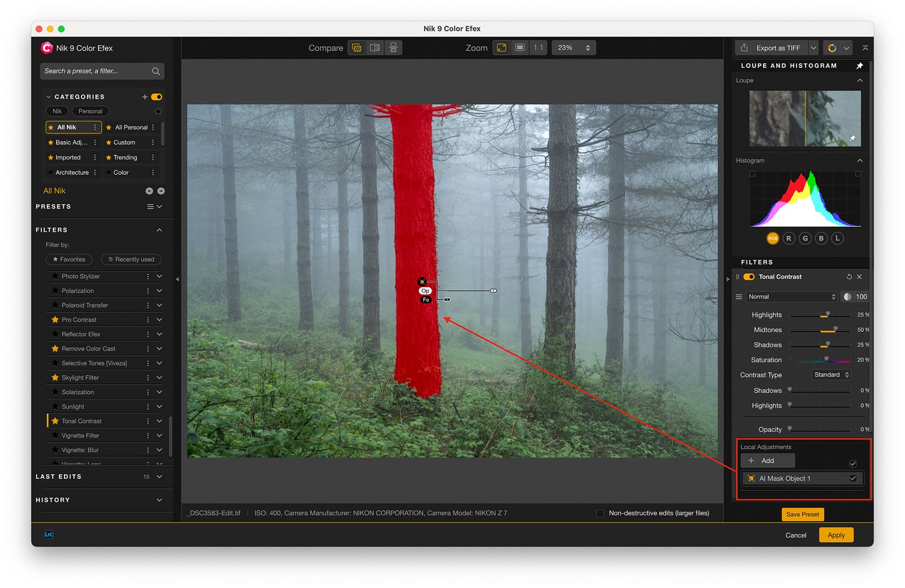Click the Cancel button
The image size is (905, 588).
[x=796, y=535]
